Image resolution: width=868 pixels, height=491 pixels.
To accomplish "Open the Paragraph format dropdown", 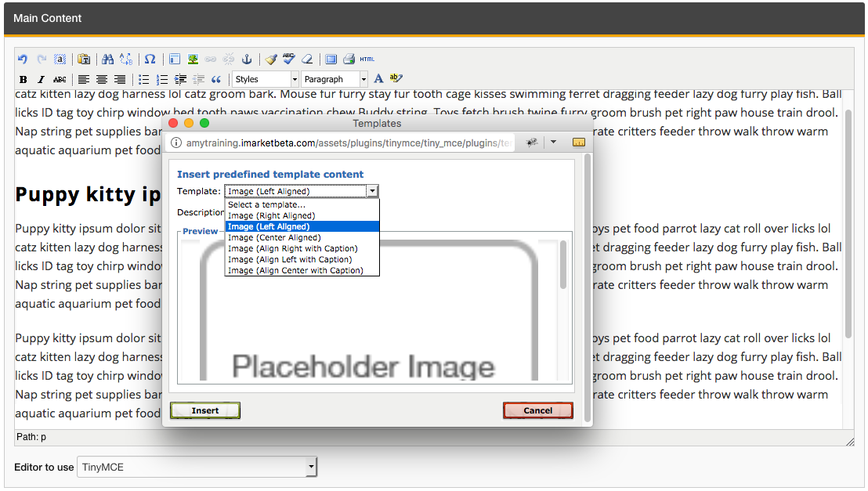I will pos(334,79).
